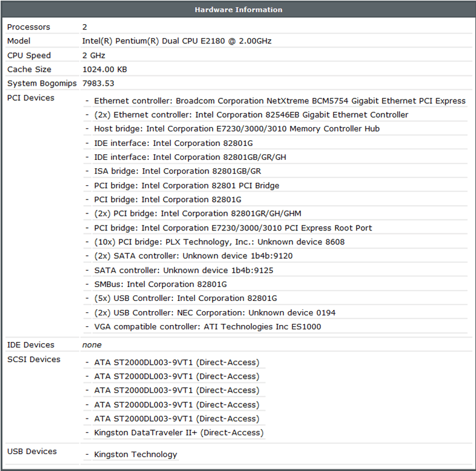The height and width of the screenshot is (471, 476).
Task: Click the ISA bridge 82801GB/GR entry
Action: pyautogui.click(x=177, y=171)
